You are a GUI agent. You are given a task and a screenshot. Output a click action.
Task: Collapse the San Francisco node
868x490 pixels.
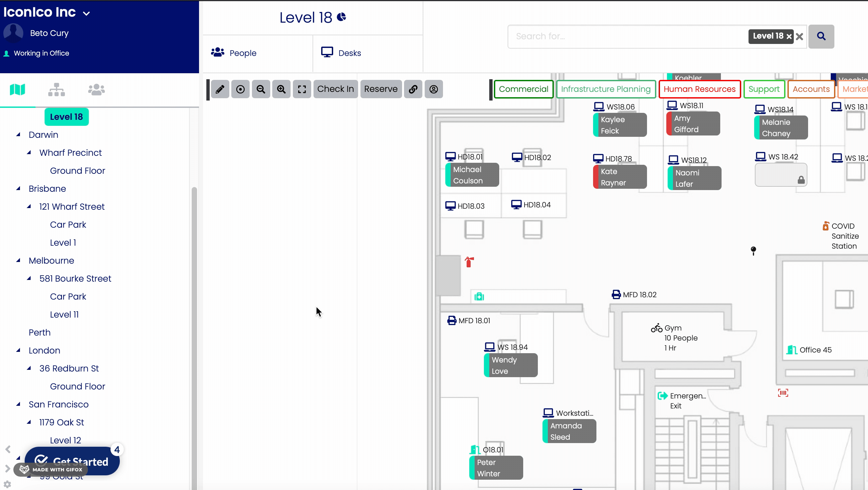[x=18, y=404]
